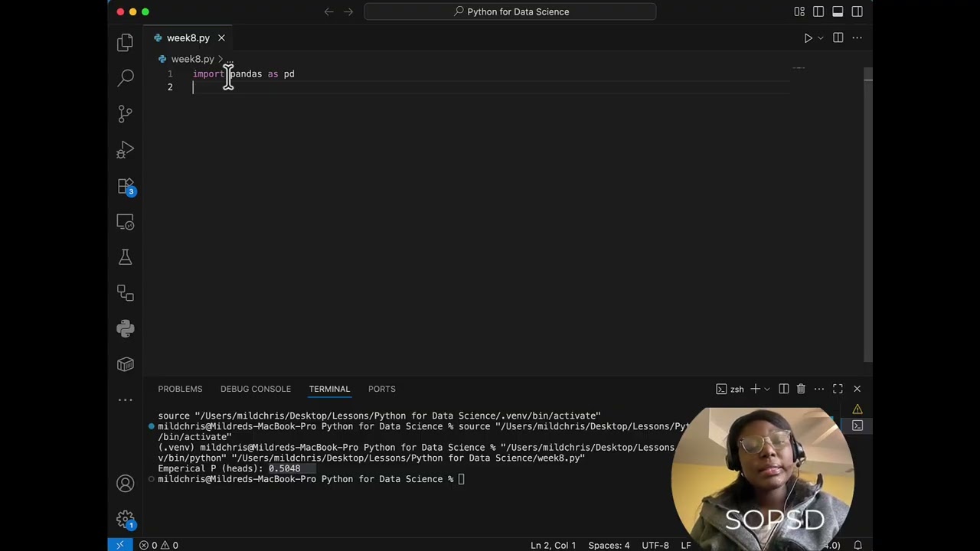Open the new terminal launch profile dropdown
The image size is (980, 551).
point(766,389)
